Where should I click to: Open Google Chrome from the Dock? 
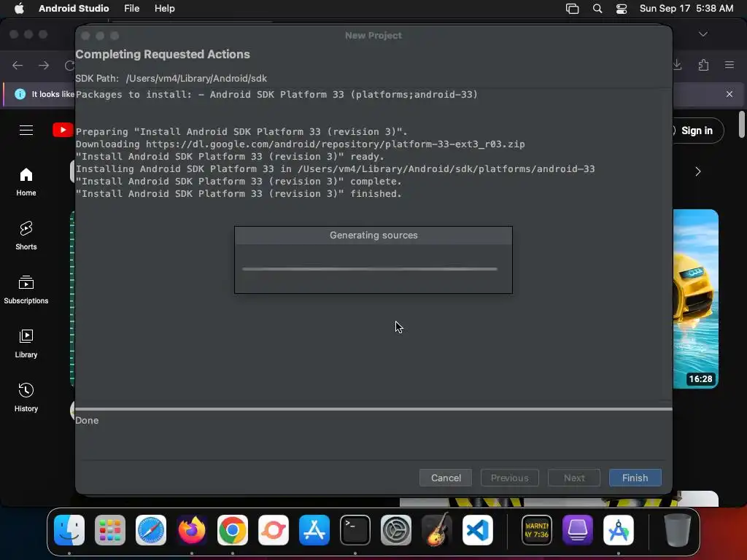pyautogui.click(x=233, y=530)
